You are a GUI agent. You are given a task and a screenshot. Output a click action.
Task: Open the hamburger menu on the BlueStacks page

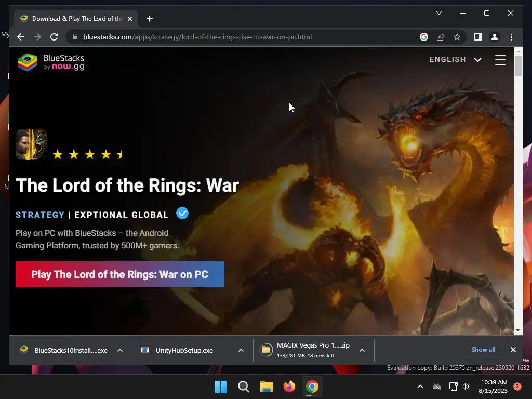pyautogui.click(x=500, y=60)
